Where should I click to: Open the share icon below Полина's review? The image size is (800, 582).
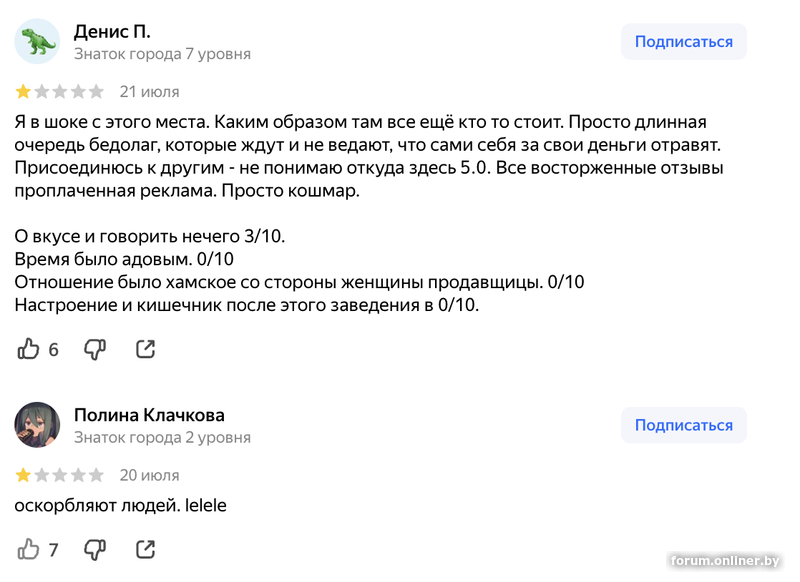[145, 549]
